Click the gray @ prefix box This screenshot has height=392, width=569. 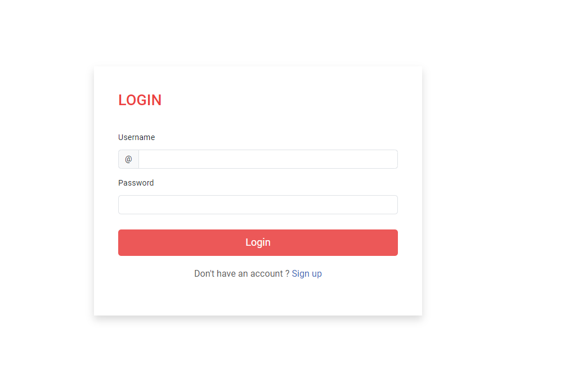pos(128,159)
